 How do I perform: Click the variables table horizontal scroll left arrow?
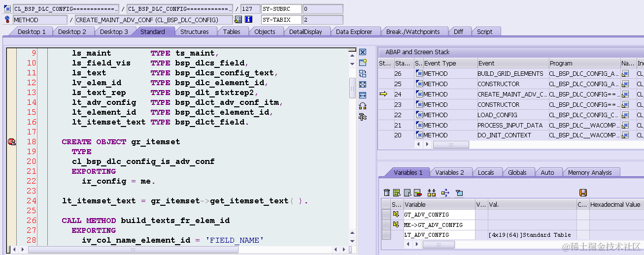408,244
